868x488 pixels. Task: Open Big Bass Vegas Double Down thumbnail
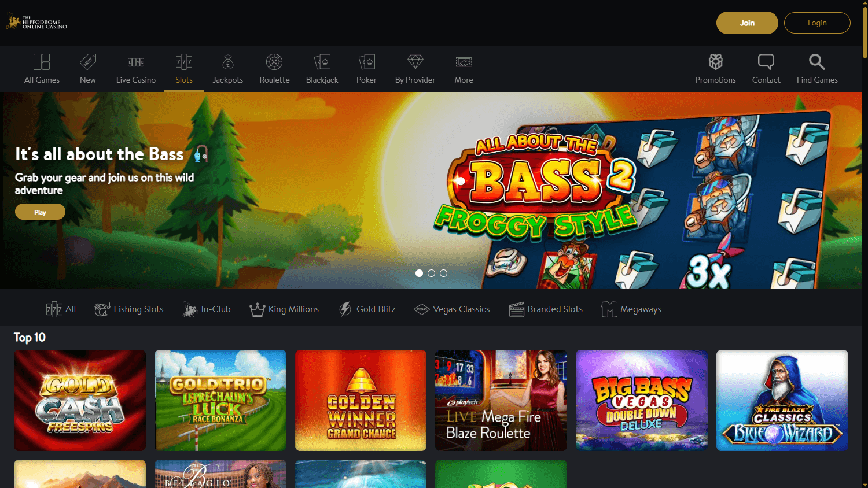click(x=642, y=400)
